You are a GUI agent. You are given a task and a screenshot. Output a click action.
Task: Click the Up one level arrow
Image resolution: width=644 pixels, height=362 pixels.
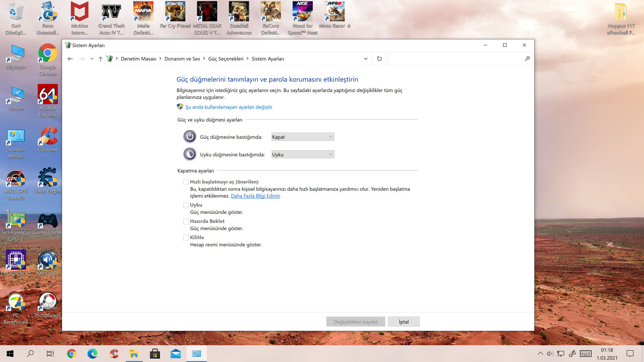tap(100, 59)
